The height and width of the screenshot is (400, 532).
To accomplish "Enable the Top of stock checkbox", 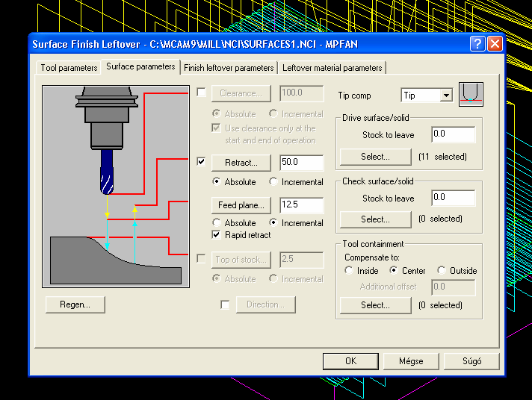I will coord(201,259).
